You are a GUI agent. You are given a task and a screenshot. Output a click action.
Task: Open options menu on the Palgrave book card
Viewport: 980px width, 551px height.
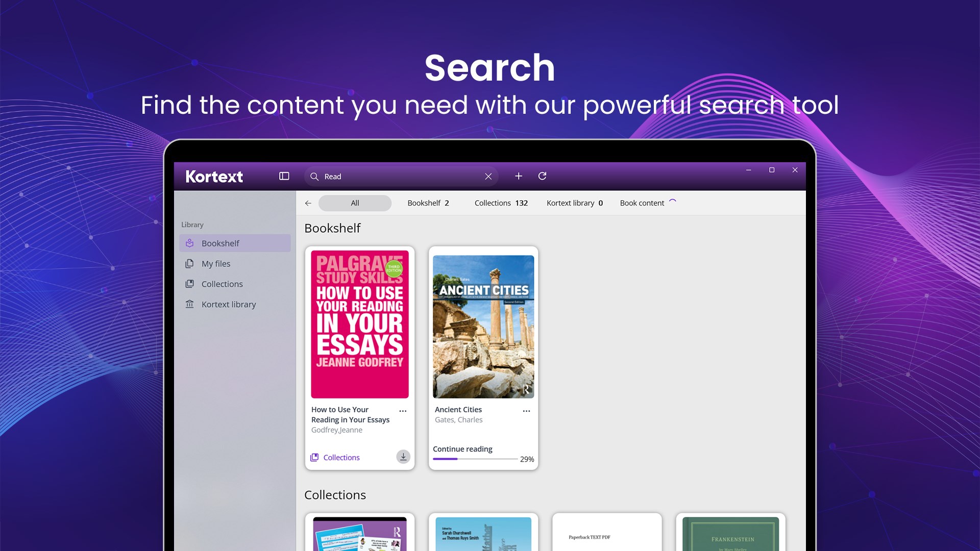[403, 411]
